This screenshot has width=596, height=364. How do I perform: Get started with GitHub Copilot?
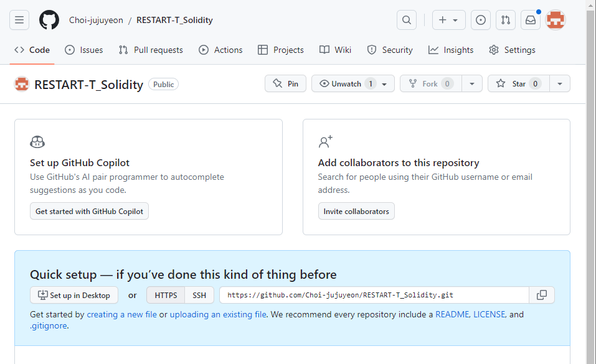[89, 212]
